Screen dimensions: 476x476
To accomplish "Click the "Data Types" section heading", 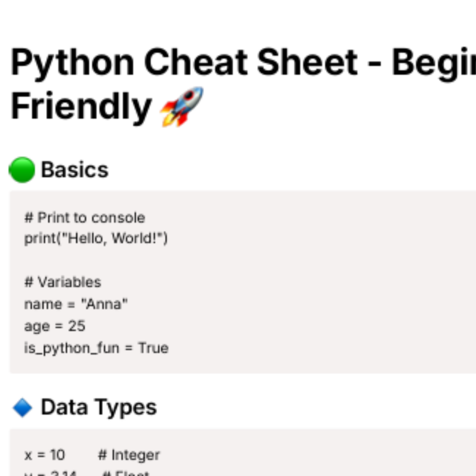I will tap(99, 407).
